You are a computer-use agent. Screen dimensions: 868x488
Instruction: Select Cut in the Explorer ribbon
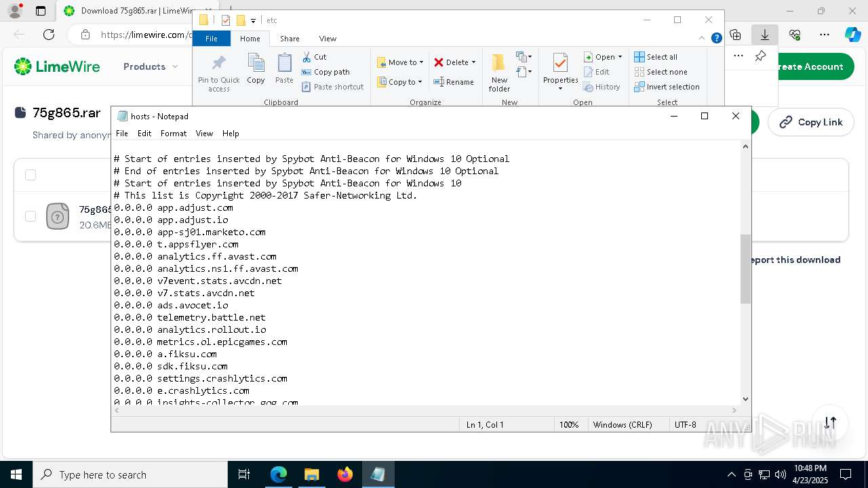[314, 57]
